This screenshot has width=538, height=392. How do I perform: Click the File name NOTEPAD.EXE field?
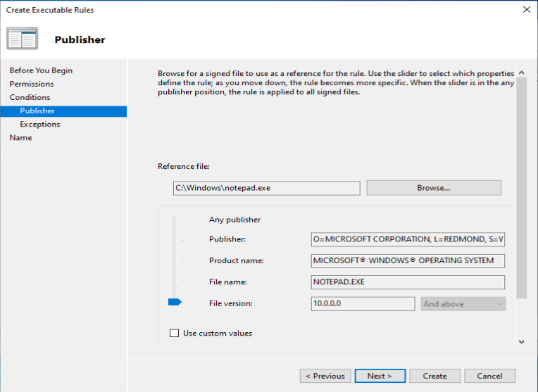click(407, 282)
